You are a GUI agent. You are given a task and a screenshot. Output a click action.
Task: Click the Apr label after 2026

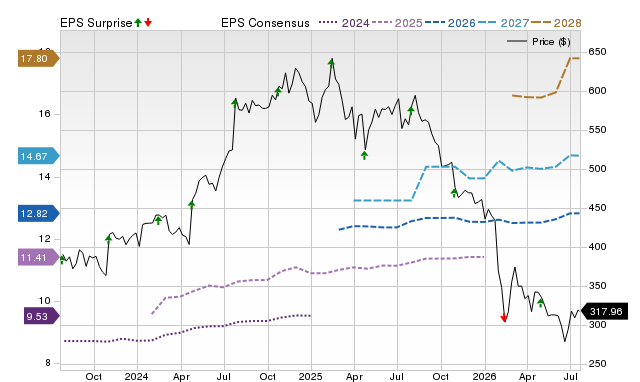point(527,376)
